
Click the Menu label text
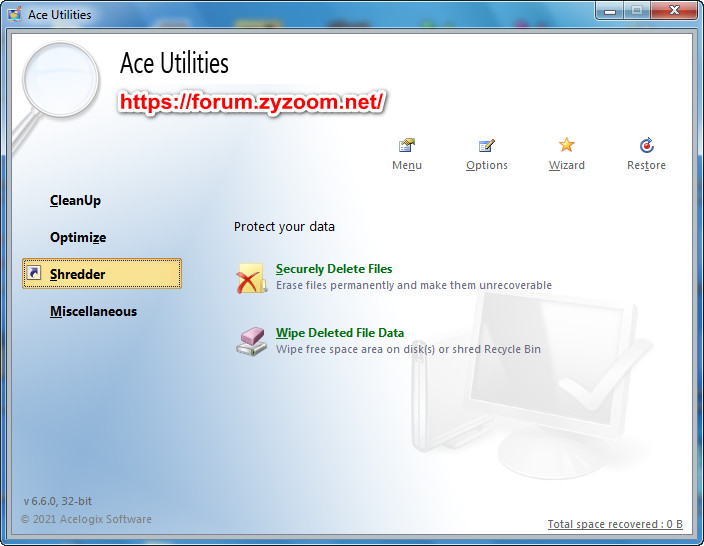[407, 165]
